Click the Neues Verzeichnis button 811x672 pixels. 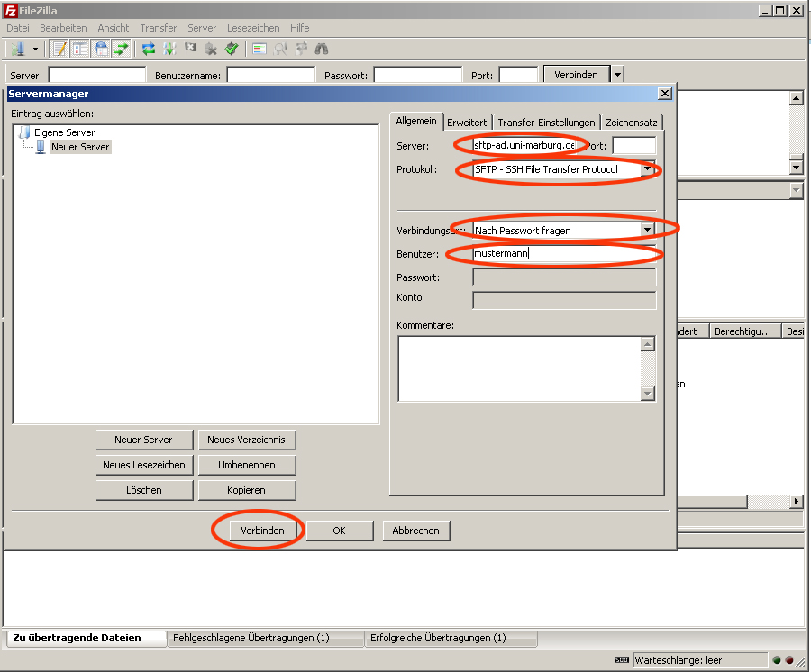click(247, 440)
